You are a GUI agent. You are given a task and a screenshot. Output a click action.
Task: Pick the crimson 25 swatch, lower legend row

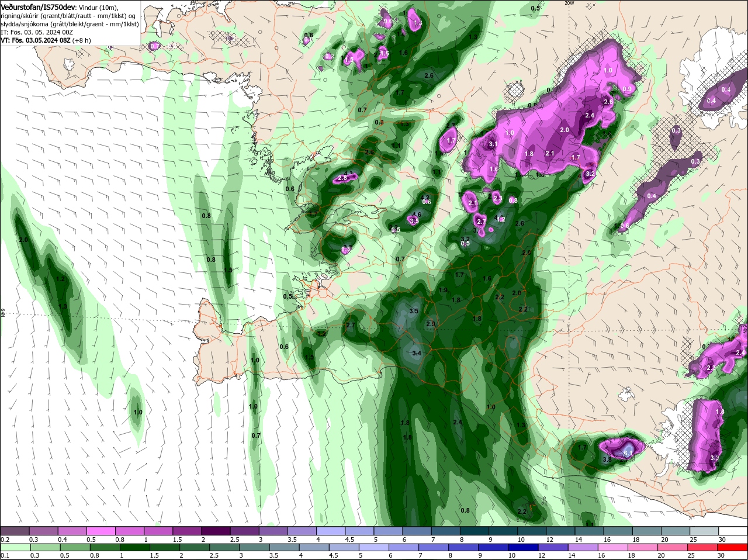click(x=704, y=548)
